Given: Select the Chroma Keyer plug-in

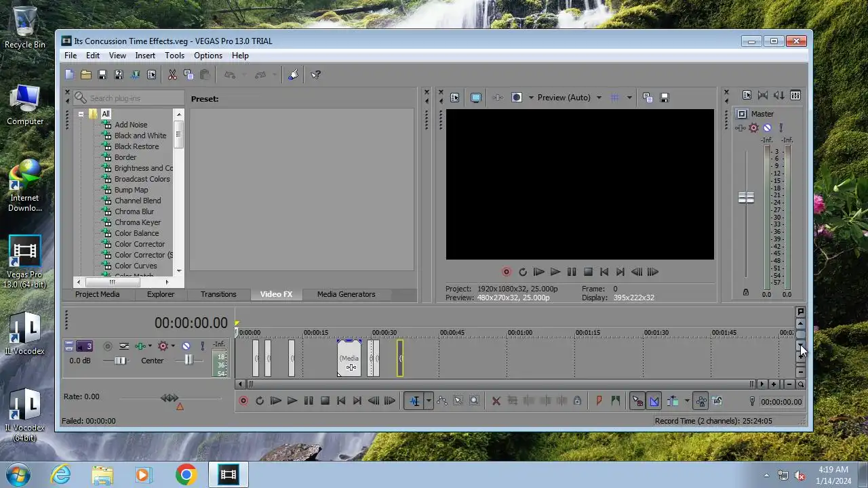Looking at the screenshot, I should pos(138,222).
